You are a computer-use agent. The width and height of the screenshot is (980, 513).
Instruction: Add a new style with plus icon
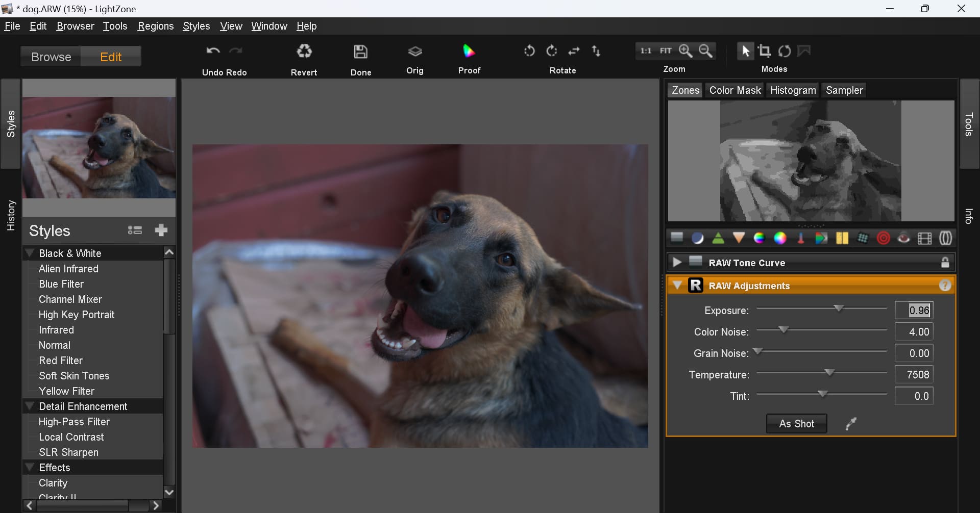(161, 230)
